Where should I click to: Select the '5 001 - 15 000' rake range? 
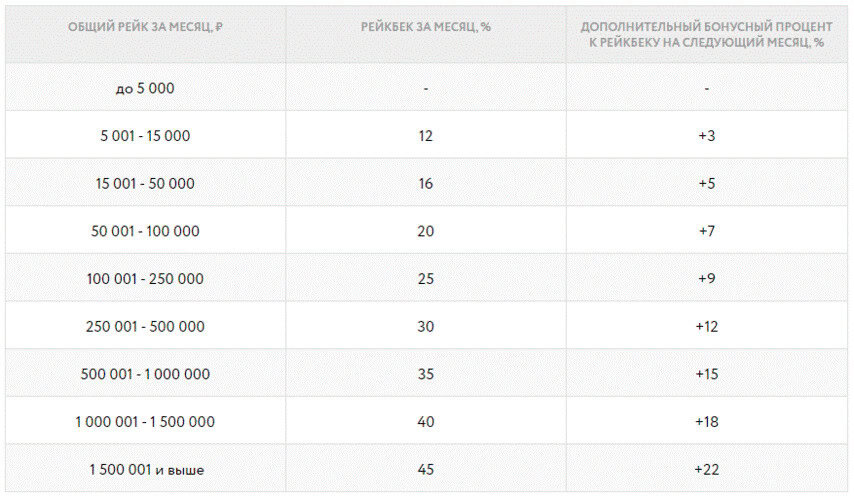pos(145,136)
